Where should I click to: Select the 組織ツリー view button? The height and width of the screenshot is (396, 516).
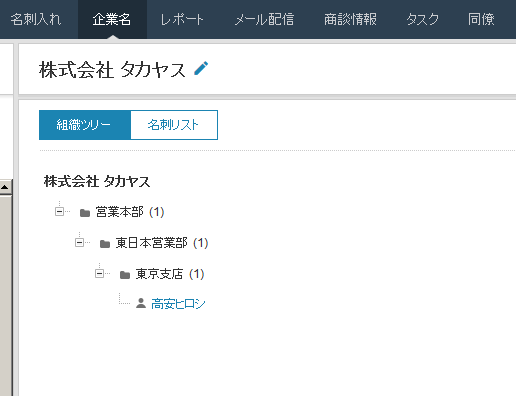click(85, 125)
